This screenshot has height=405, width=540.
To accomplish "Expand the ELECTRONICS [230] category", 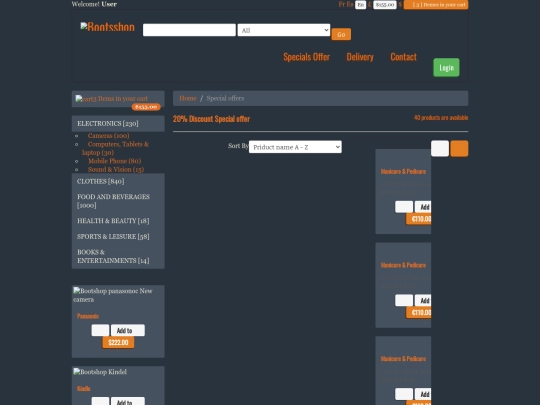I will click(x=118, y=124).
